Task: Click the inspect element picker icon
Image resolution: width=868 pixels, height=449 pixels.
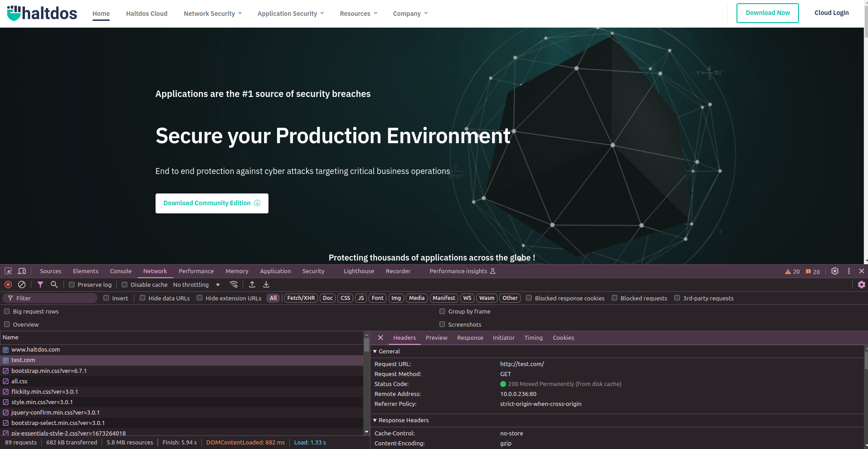Action: click(x=8, y=271)
